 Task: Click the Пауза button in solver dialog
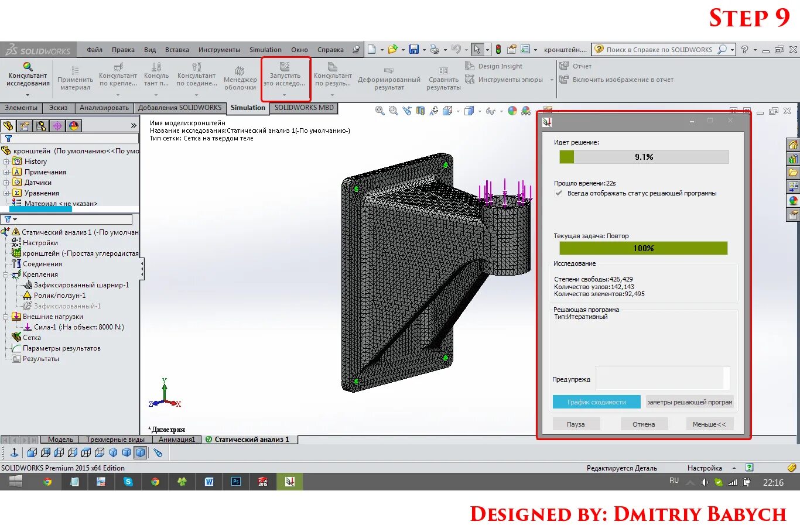pyautogui.click(x=576, y=424)
